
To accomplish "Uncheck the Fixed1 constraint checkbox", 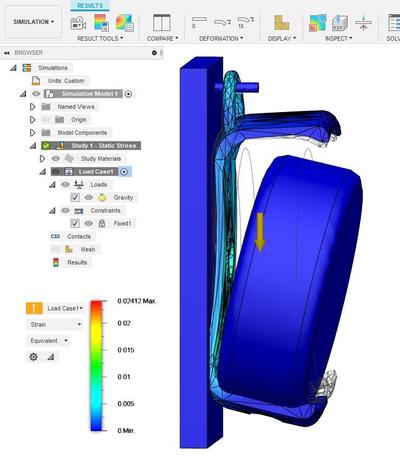I will coord(75,223).
